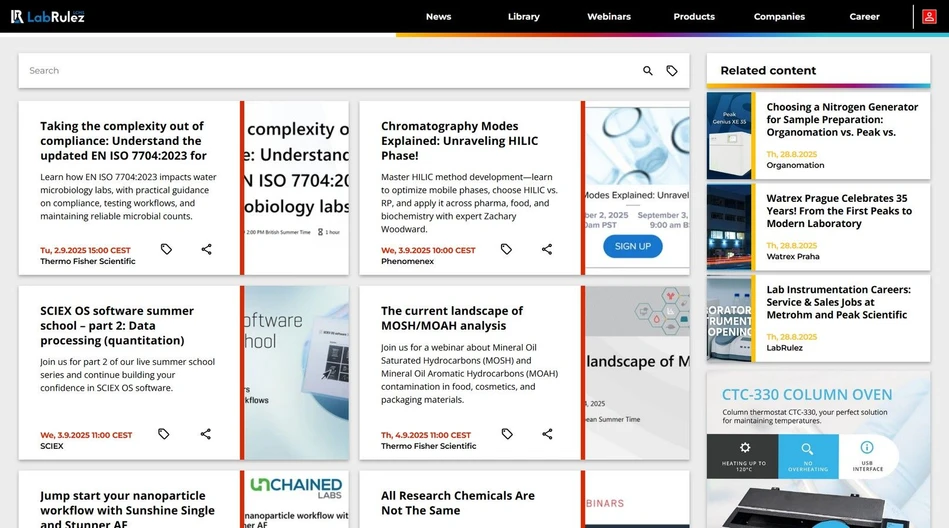Click description 'Join us for a webinar about Mineral Oil'
Image resolution: width=949 pixels, height=528 pixels.
click(x=469, y=374)
